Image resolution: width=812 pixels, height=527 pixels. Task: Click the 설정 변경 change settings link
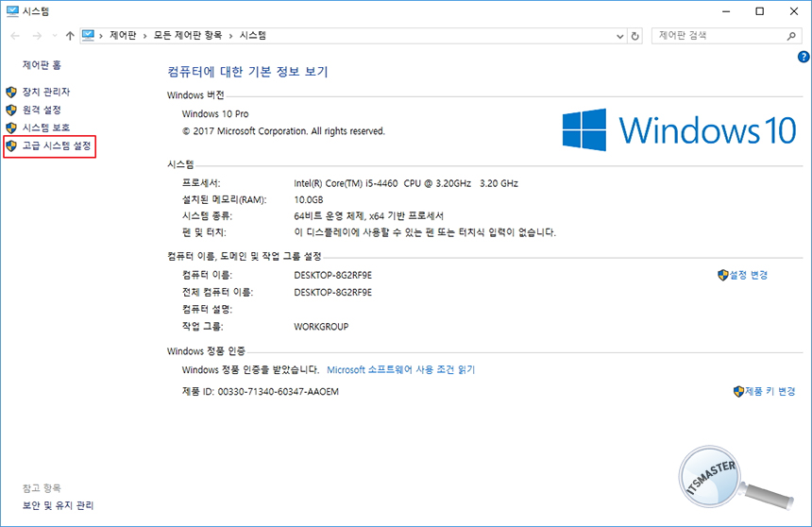click(x=749, y=275)
